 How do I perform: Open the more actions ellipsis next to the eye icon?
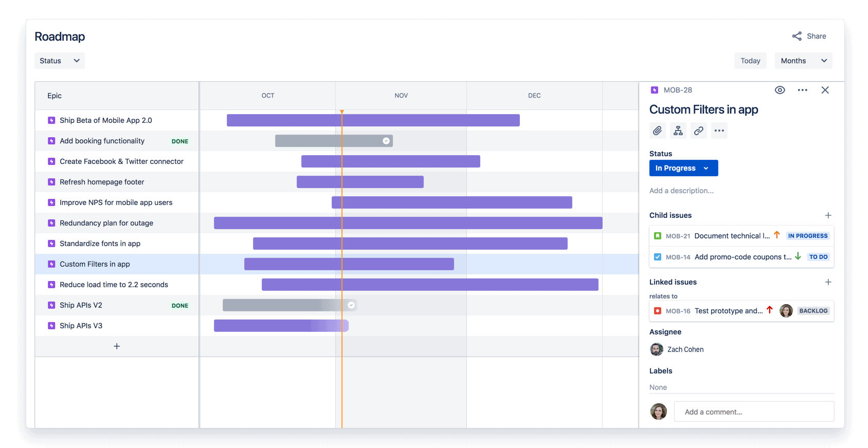tap(802, 90)
